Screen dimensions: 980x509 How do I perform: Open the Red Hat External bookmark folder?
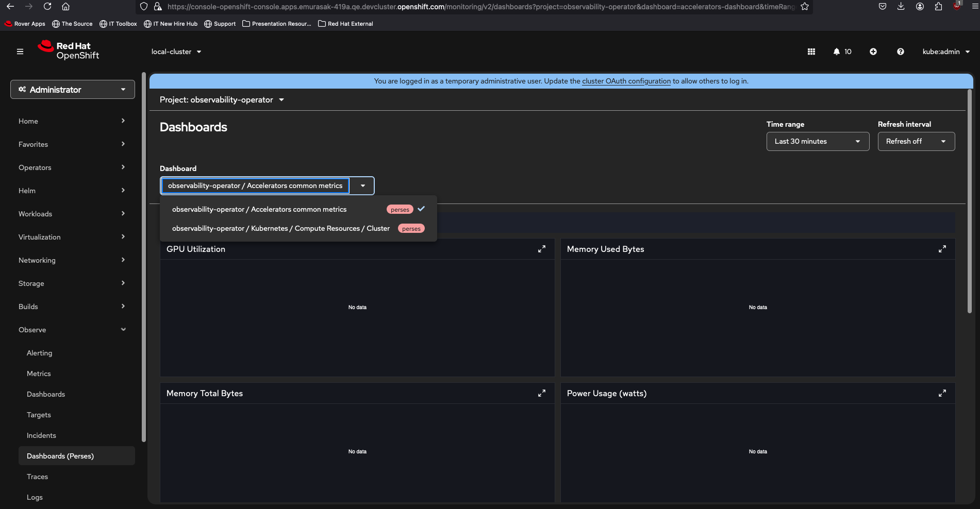click(x=345, y=24)
